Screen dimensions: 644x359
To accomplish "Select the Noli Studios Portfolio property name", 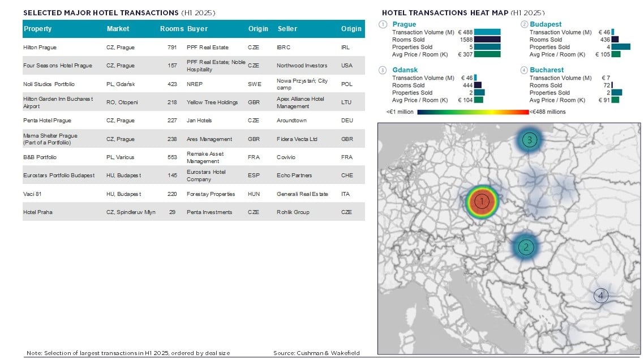I will pyautogui.click(x=49, y=84).
